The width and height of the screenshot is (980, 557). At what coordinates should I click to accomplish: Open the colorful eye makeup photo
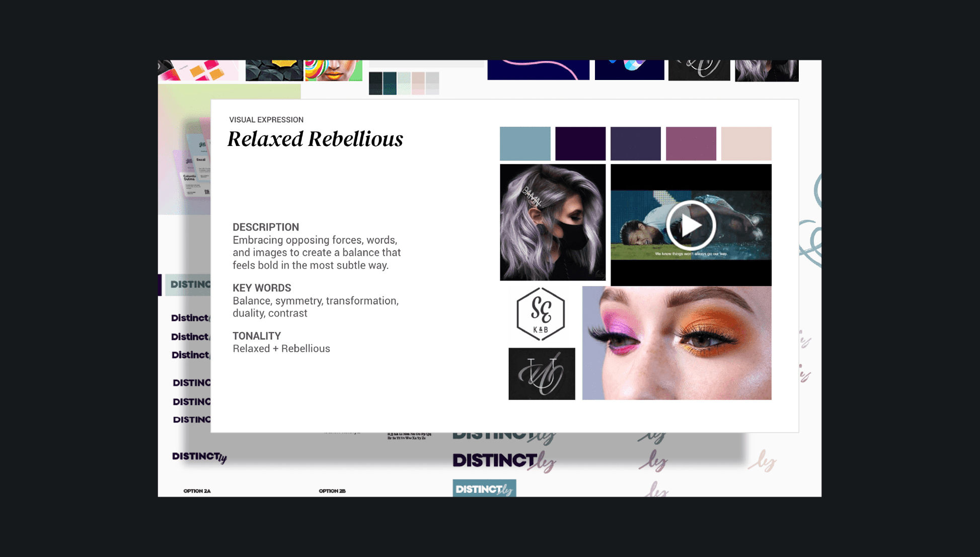click(x=676, y=343)
